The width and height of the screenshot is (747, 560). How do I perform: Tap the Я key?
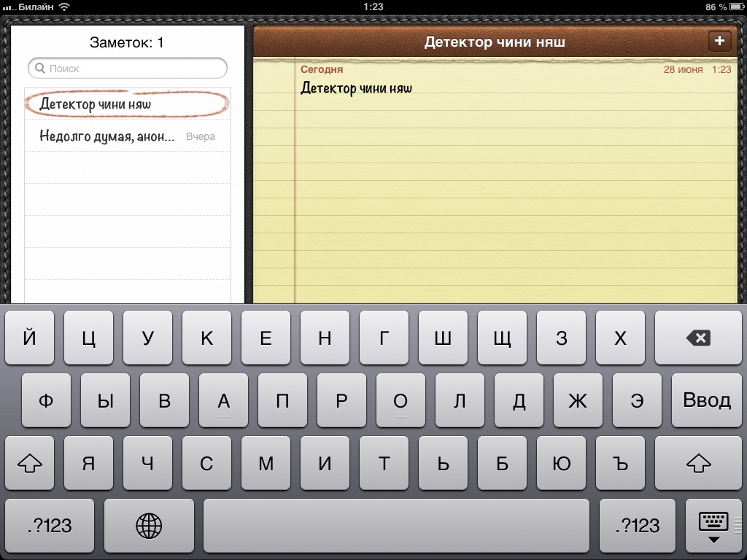point(88,463)
